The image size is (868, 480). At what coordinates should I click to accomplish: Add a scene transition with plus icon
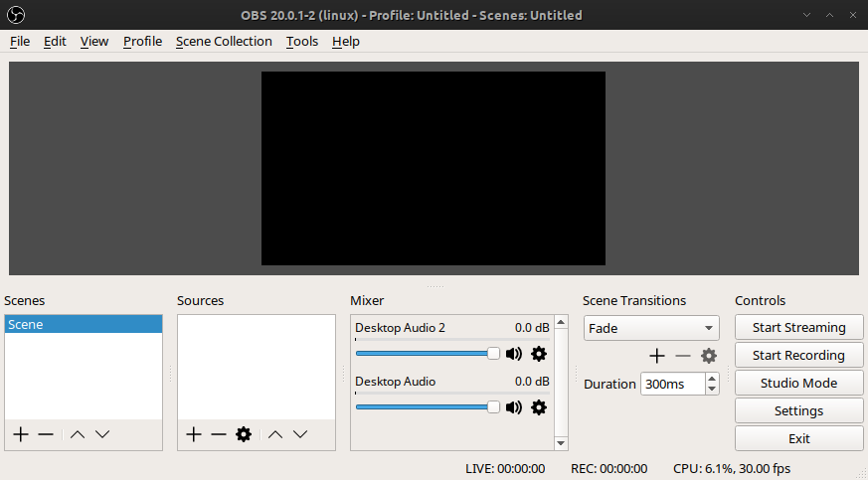click(657, 356)
